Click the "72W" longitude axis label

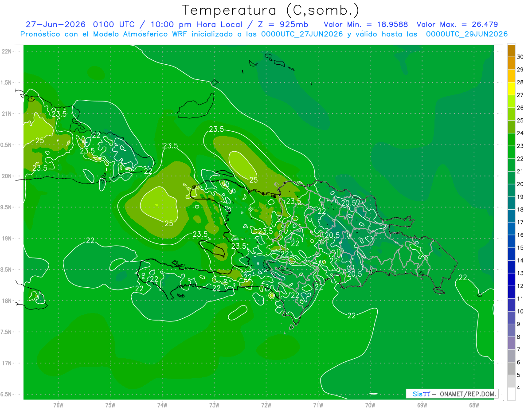266,405
